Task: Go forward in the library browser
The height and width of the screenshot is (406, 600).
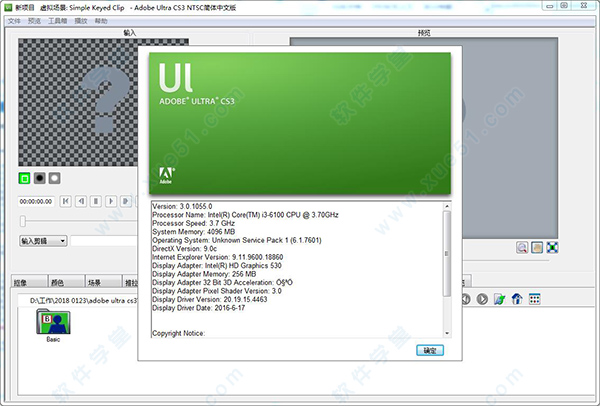Action: pyautogui.click(x=482, y=299)
